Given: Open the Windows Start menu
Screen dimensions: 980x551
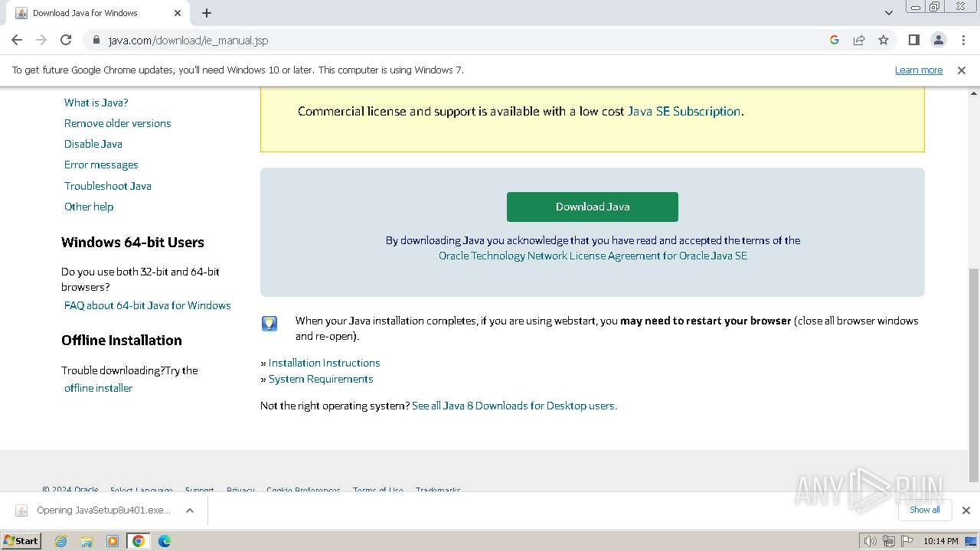Looking at the screenshot, I should tap(21, 540).
